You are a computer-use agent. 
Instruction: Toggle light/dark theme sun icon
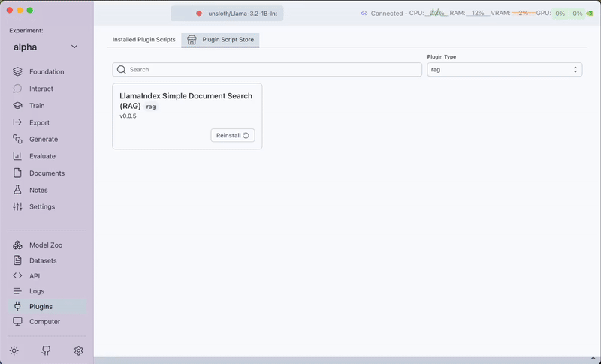[x=14, y=350]
